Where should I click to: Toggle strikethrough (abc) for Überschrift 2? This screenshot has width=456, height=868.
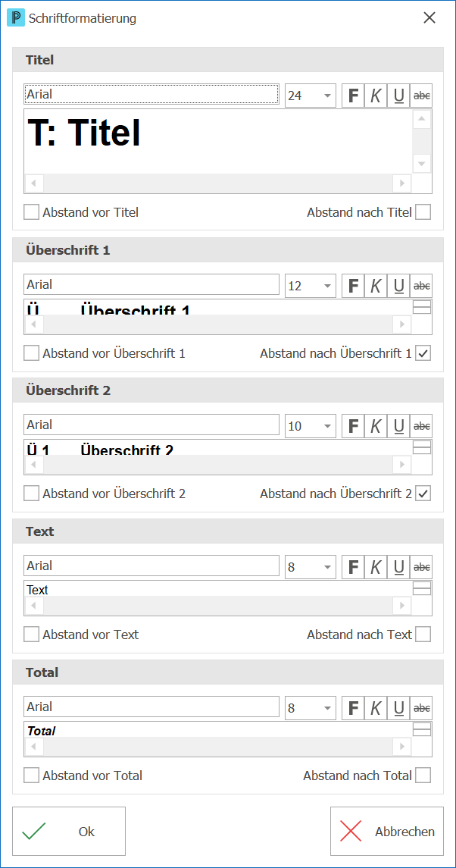tap(421, 426)
